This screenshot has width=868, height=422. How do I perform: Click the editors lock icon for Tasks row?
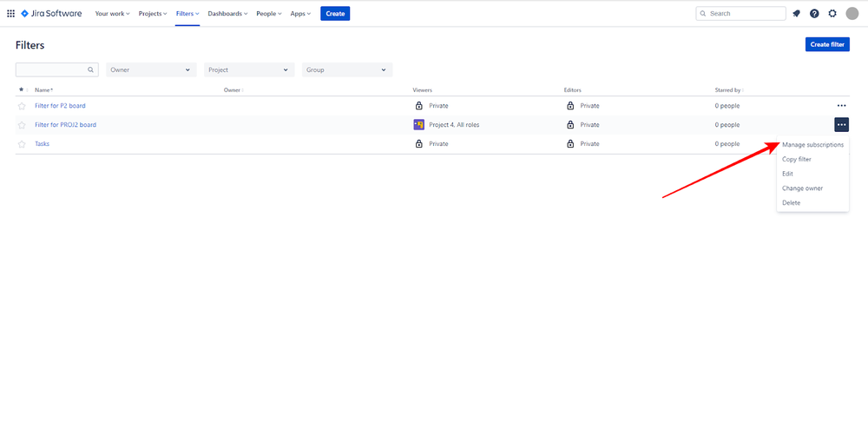tap(570, 143)
